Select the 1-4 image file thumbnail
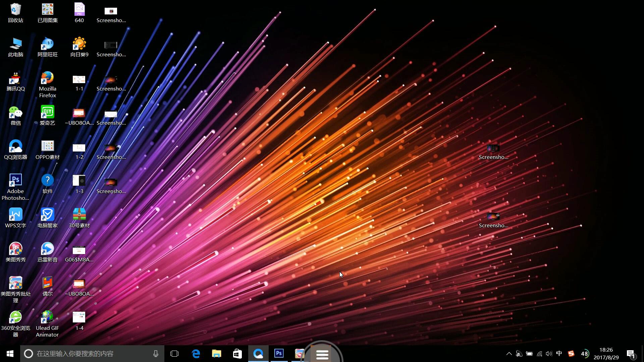This screenshot has height=362, width=644. 79,320
